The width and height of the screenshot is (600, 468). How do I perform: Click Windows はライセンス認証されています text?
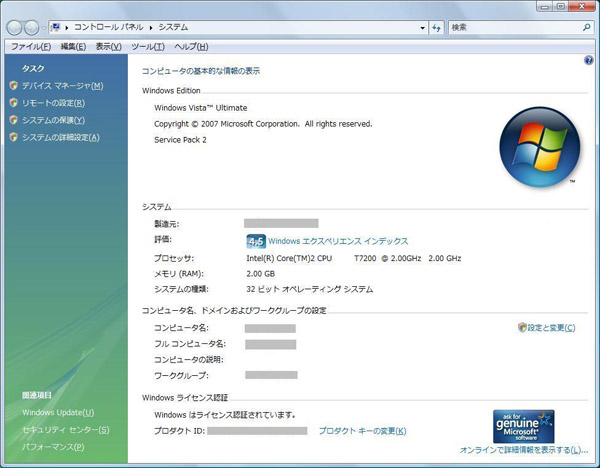(x=225, y=415)
